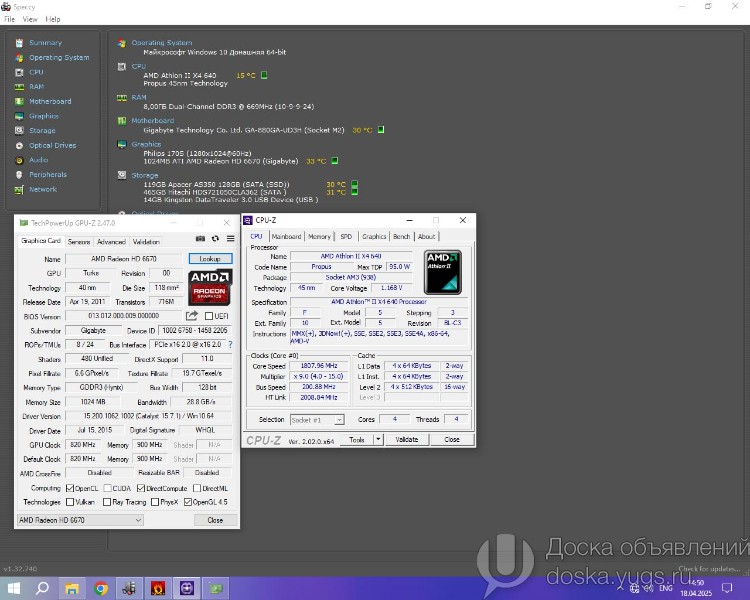
Task: Open the File menu in Speccy
Action: point(9,20)
